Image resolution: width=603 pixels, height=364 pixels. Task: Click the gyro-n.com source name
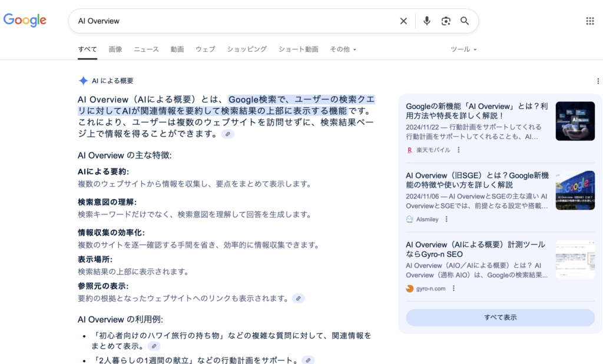(430, 289)
